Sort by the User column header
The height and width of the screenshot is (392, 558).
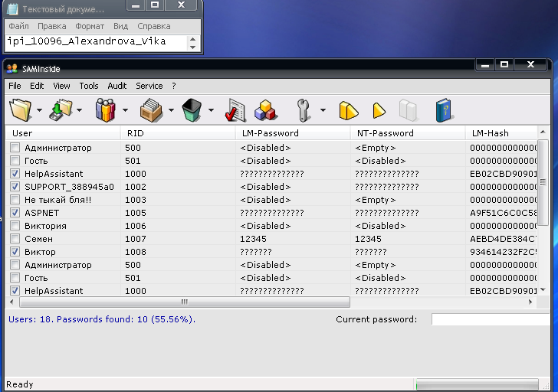pos(63,133)
